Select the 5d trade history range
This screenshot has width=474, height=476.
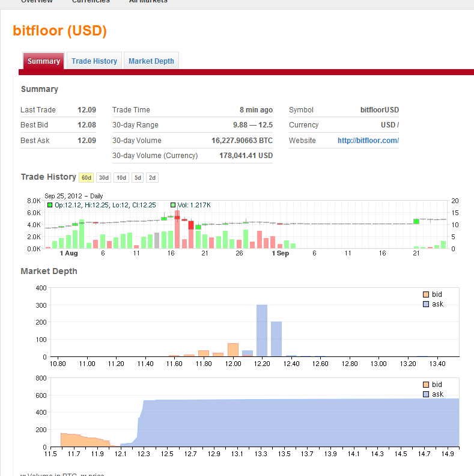(x=138, y=177)
